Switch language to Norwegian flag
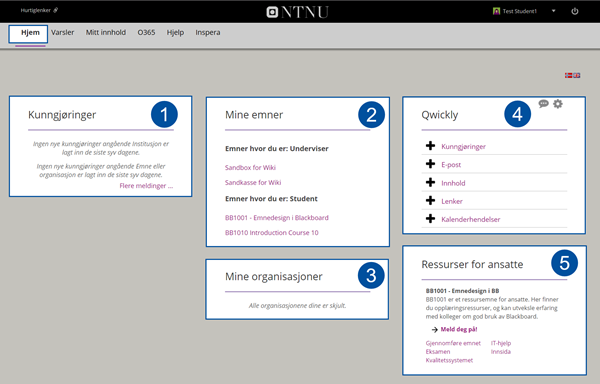Viewport: 600px width, 384px height. pos(568,75)
